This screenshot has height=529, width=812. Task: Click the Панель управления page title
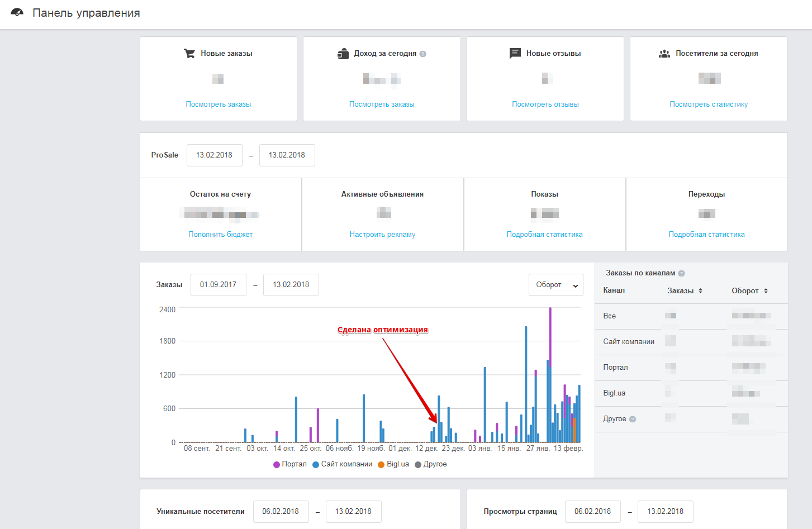pyautogui.click(x=86, y=13)
